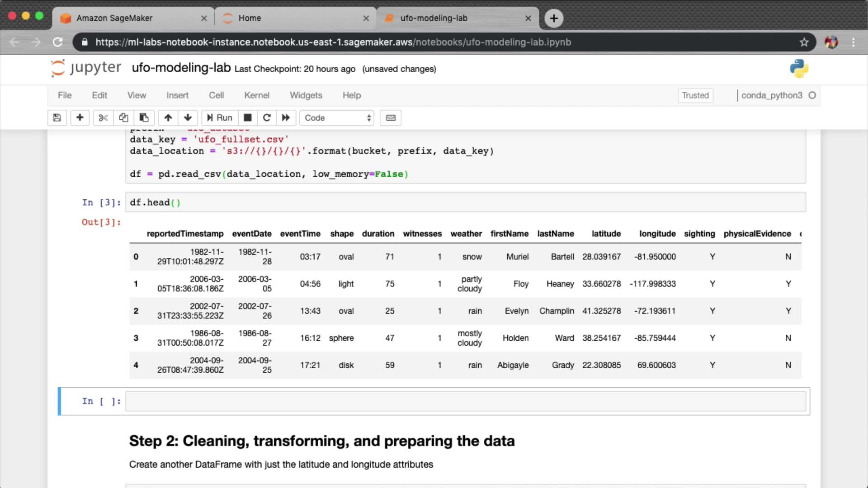Move selected cell up arrow
The height and width of the screenshot is (488, 868).
(168, 118)
